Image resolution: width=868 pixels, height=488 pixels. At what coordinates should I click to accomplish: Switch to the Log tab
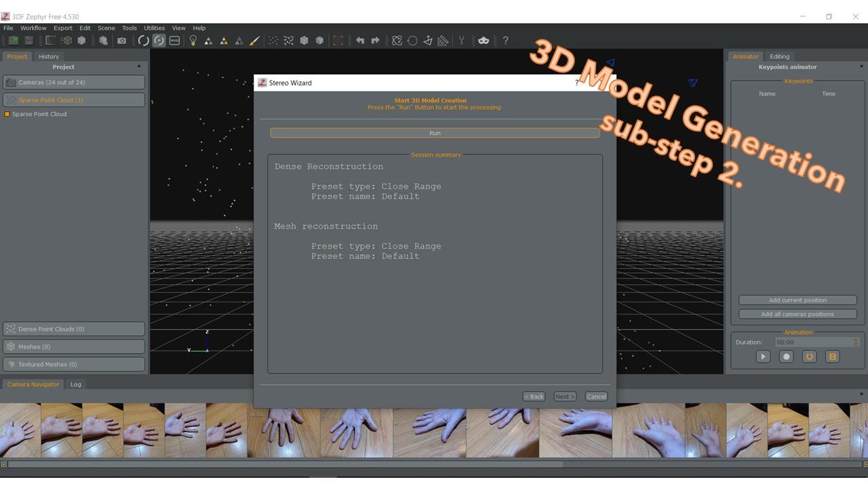[x=76, y=384]
